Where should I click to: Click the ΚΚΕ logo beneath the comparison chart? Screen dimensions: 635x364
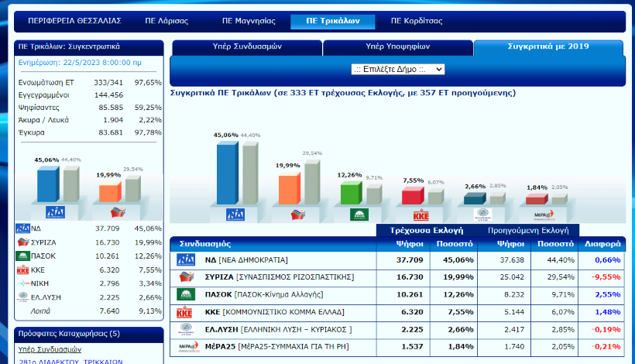pyautogui.click(x=421, y=215)
